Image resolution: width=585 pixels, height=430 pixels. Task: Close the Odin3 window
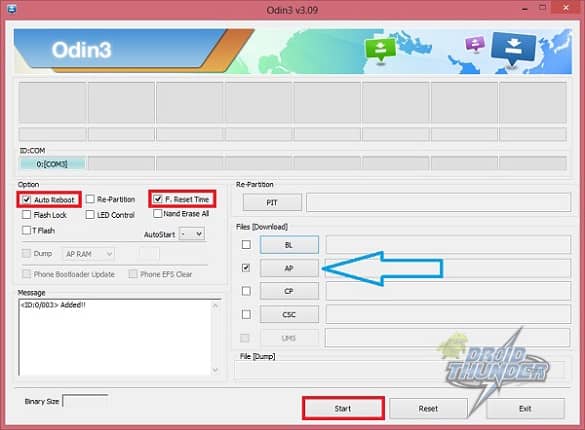pyautogui.click(x=566, y=8)
